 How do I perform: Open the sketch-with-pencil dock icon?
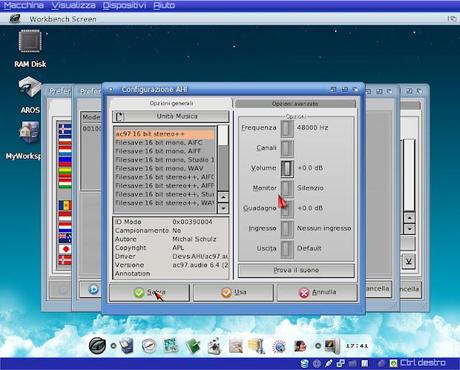[x=236, y=346]
